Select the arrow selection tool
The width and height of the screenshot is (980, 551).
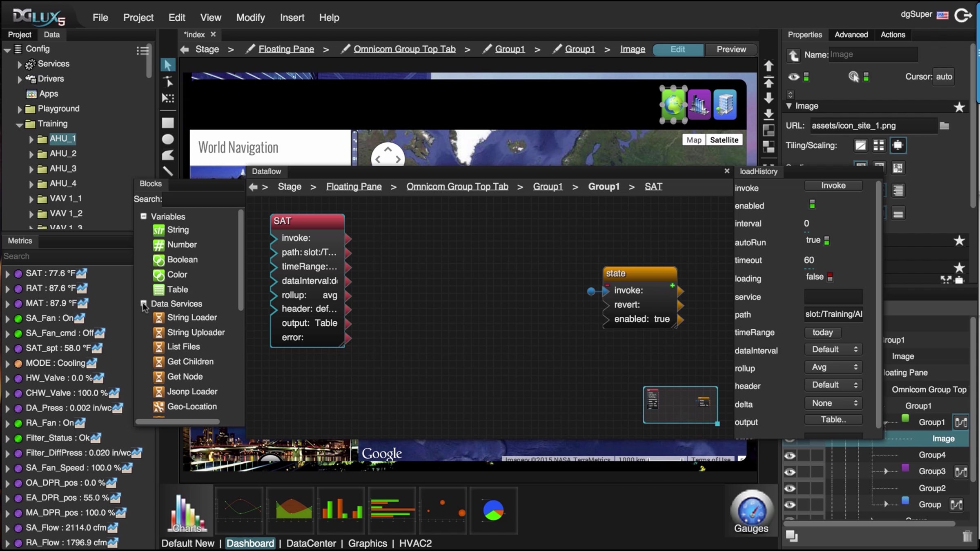click(167, 65)
